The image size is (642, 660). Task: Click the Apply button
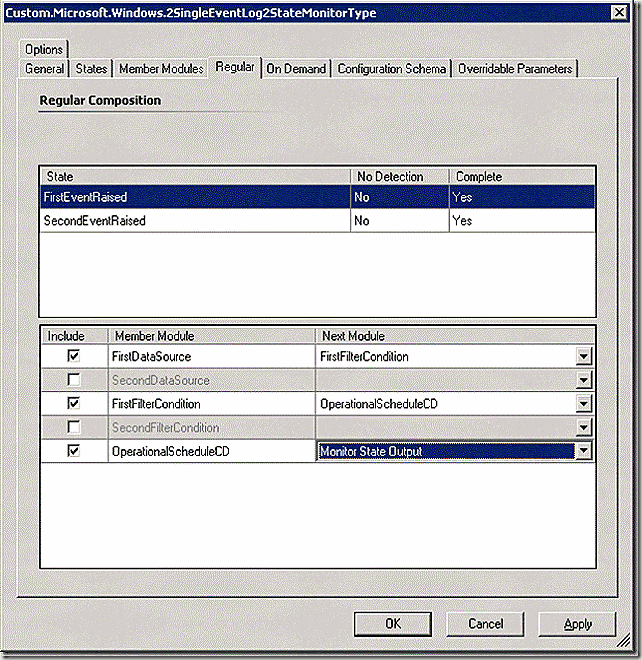[578, 624]
